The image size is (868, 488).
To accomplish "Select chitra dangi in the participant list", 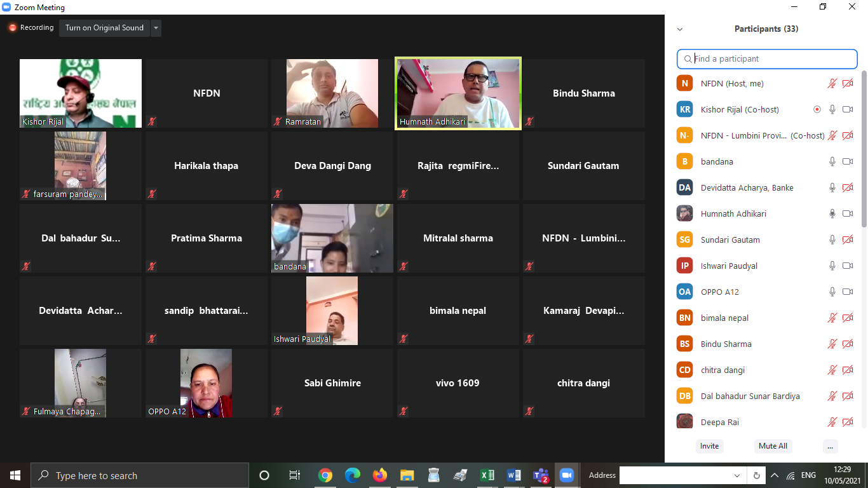I will coord(722,370).
